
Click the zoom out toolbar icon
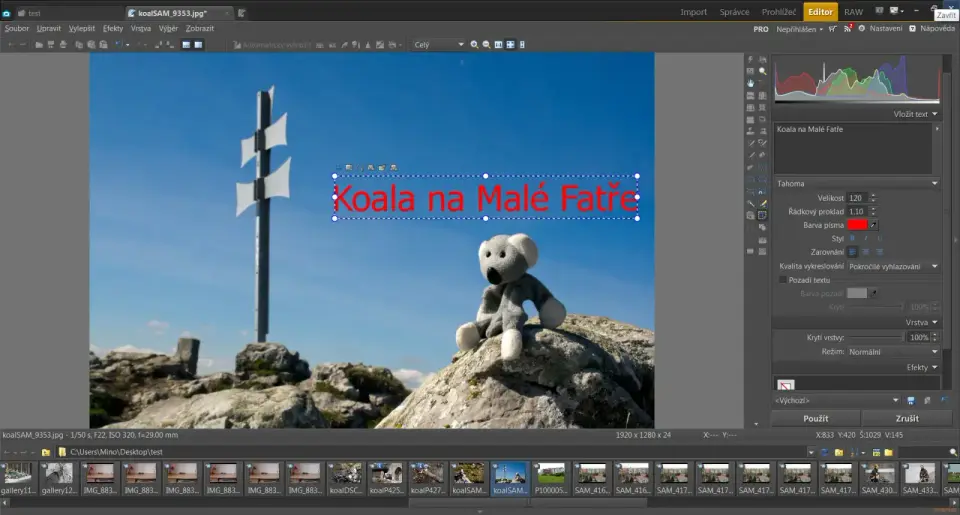487,45
